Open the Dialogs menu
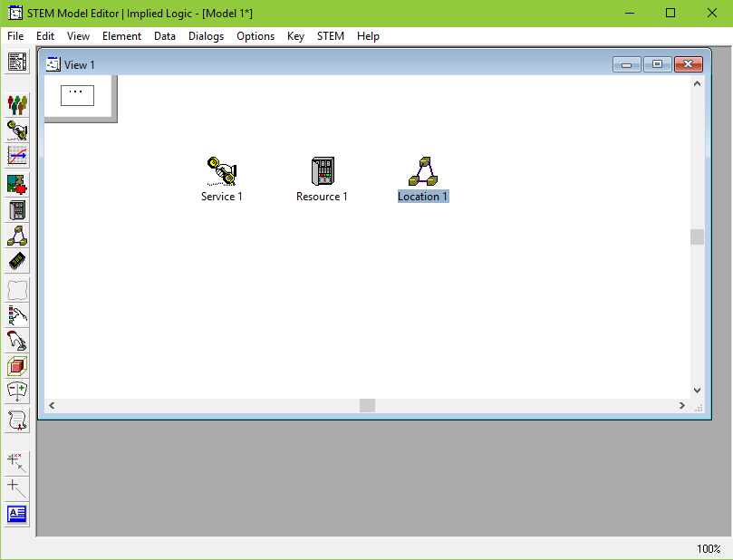 pyautogui.click(x=207, y=36)
